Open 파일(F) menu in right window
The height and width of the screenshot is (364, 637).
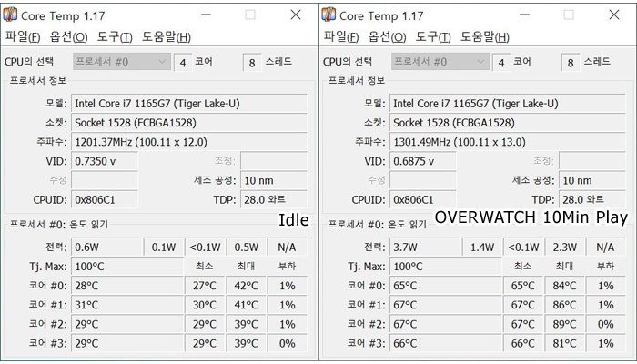[341, 37]
